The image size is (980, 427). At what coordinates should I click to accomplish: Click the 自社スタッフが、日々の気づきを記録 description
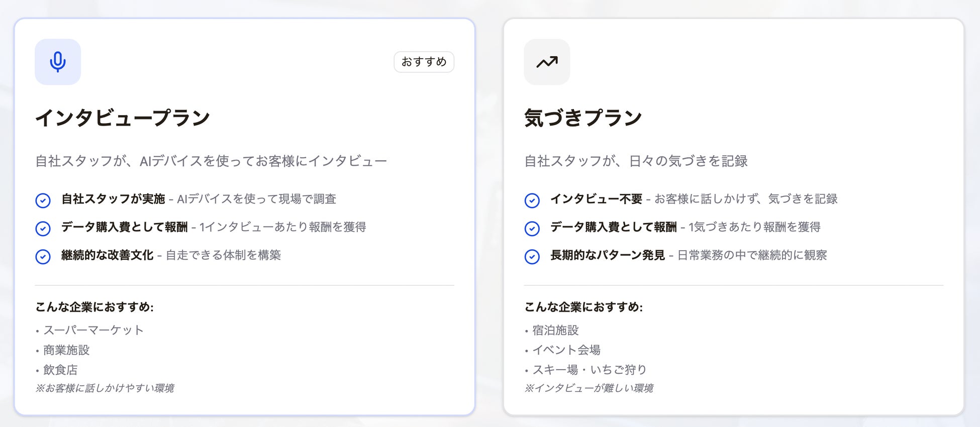coord(636,161)
